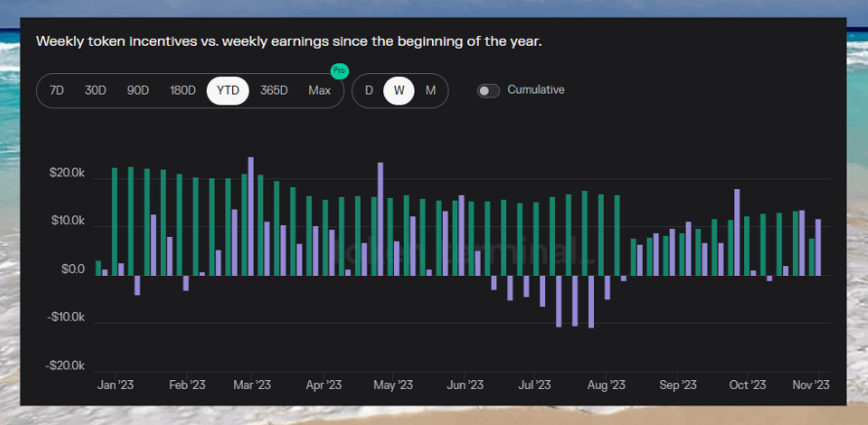
Task: Click the short first green bar before Jan '23
Action: click(x=99, y=267)
